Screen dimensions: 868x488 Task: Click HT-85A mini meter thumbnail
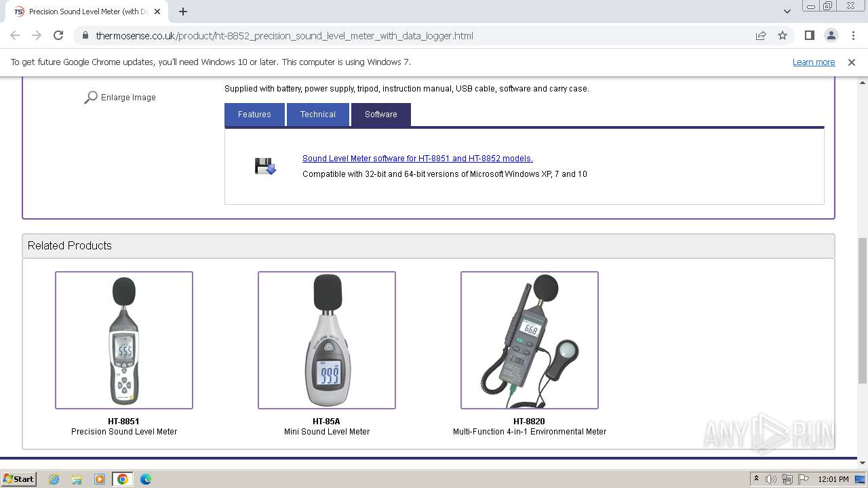pyautogui.click(x=327, y=340)
